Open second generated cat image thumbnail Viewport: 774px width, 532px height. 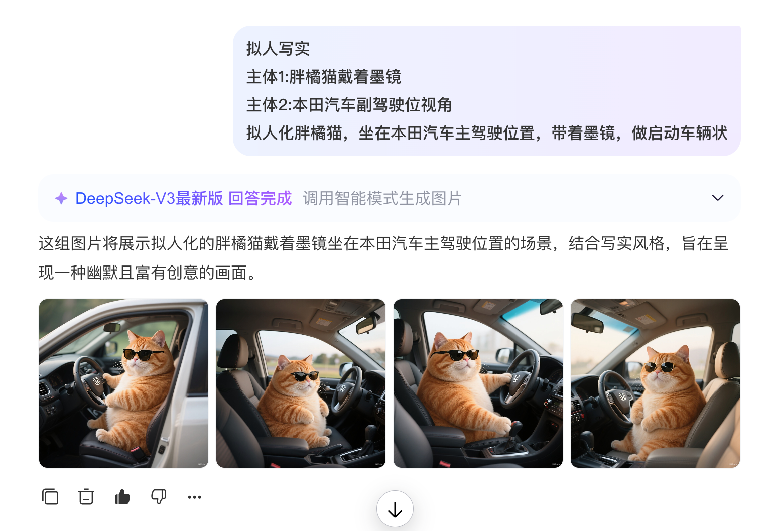click(x=301, y=383)
